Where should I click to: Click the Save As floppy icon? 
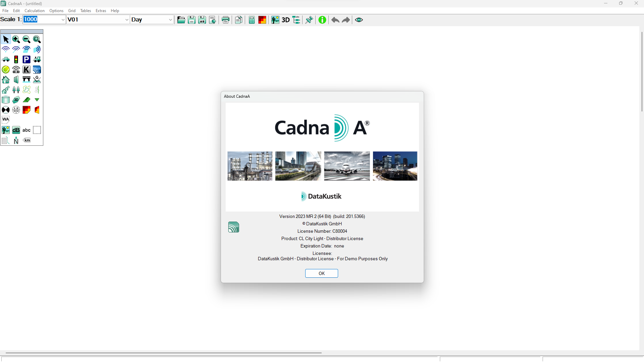pyautogui.click(x=202, y=20)
